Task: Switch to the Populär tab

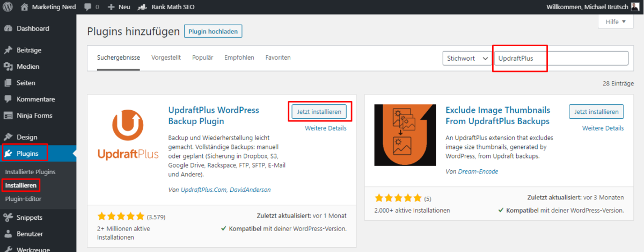Action: coord(202,57)
